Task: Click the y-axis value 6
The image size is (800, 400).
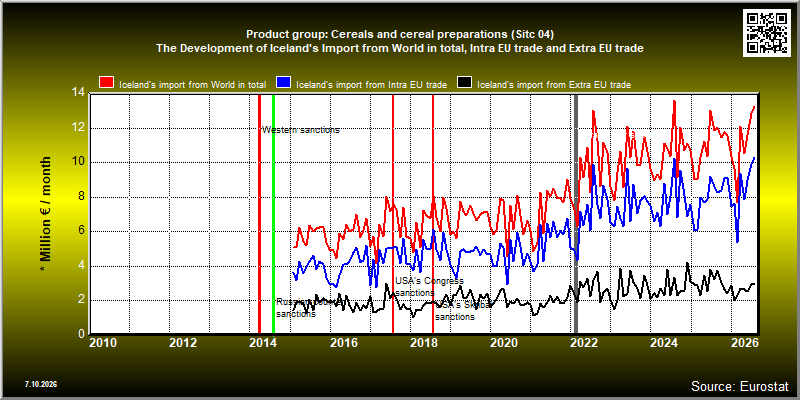Action: pos(81,231)
